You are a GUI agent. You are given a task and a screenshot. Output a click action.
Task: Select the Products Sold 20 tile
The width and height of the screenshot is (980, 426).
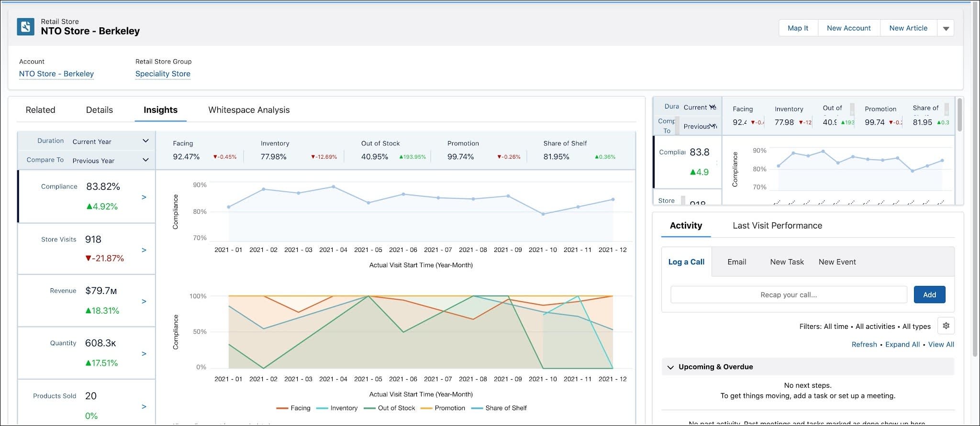87,403
